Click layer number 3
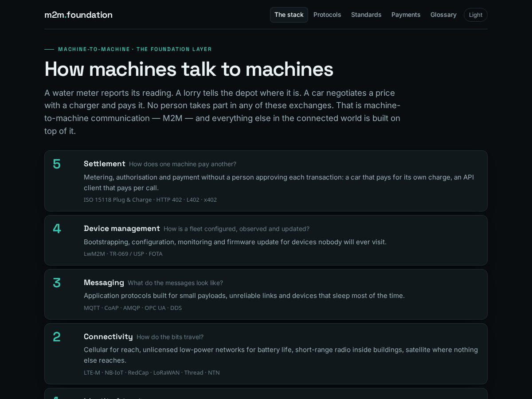532x399 pixels. click(x=57, y=283)
